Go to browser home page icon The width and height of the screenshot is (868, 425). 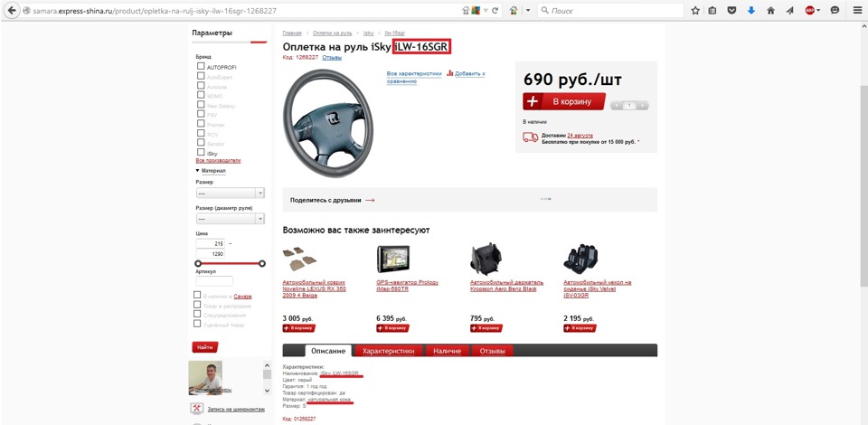pyautogui.click(x=770, y=11)
